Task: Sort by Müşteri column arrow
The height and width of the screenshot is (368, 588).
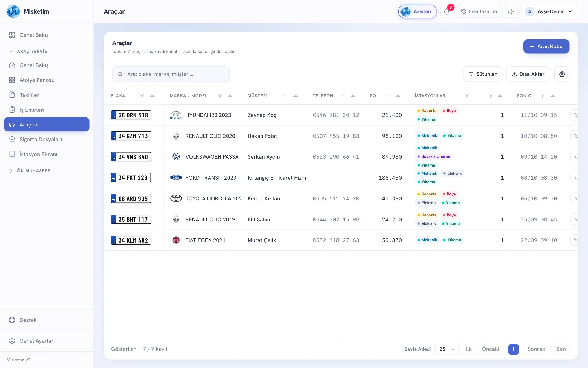Action: 295,96
